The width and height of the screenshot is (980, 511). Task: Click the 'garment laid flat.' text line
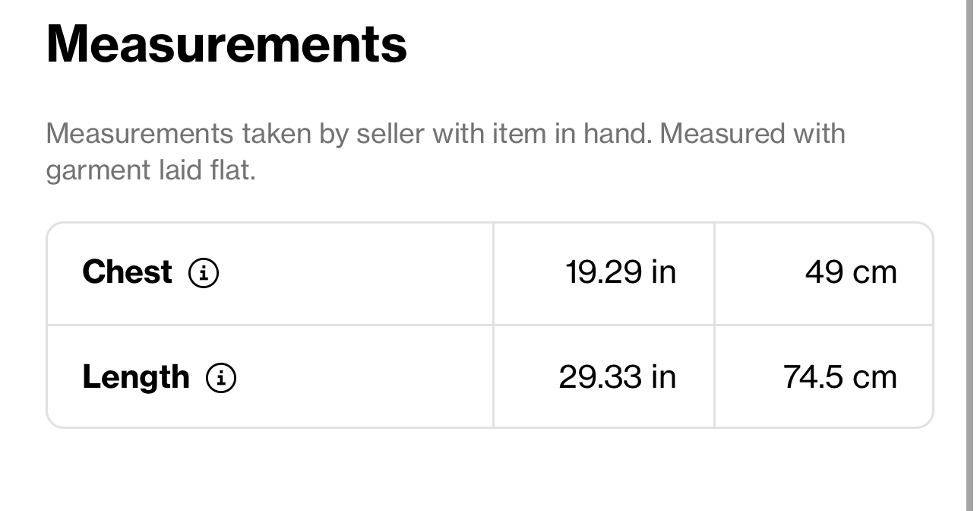[150, 170]
